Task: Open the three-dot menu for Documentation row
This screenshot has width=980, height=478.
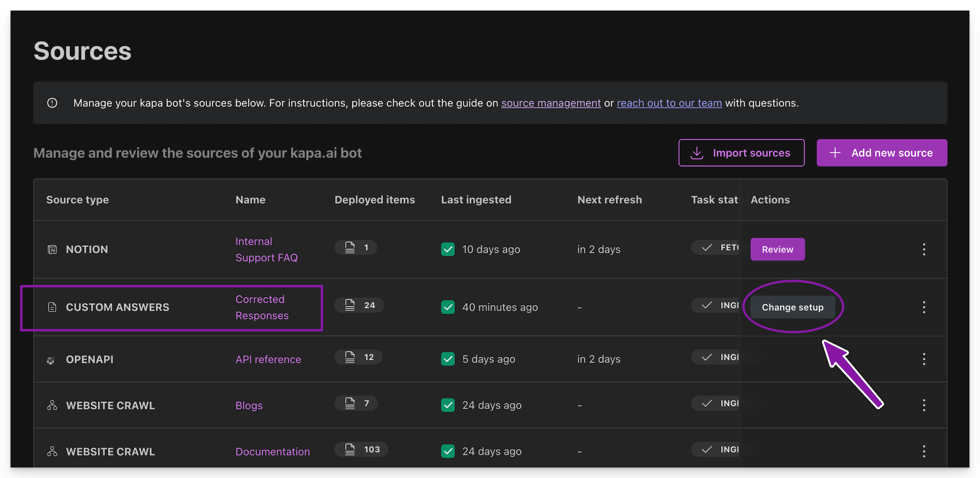Action: (x=924, y=451)
